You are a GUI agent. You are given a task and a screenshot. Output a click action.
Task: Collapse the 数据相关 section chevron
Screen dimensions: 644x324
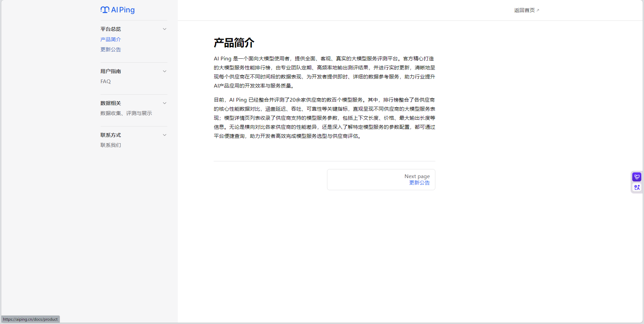tap(165, 103)
